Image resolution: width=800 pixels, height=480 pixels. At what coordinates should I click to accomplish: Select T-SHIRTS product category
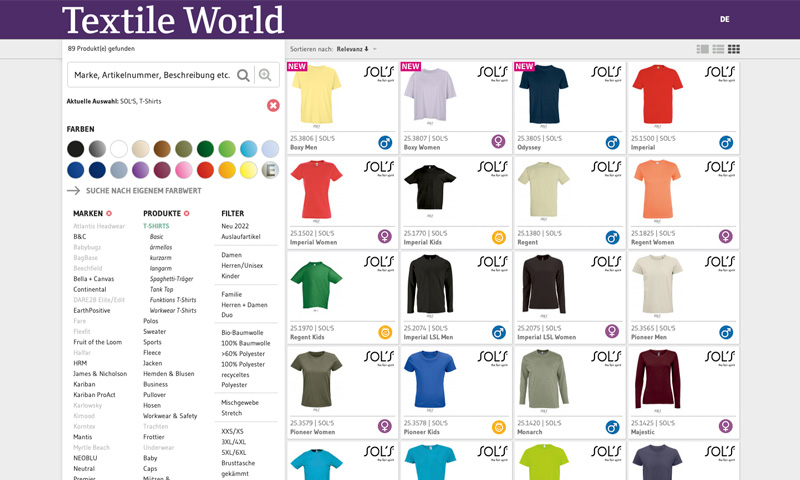tap(156, 226)
